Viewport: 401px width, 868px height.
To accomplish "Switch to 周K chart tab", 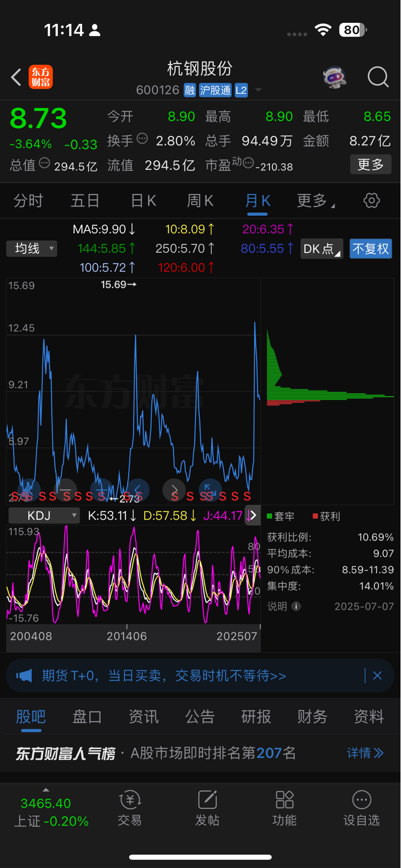I will [x=200, y=201].
